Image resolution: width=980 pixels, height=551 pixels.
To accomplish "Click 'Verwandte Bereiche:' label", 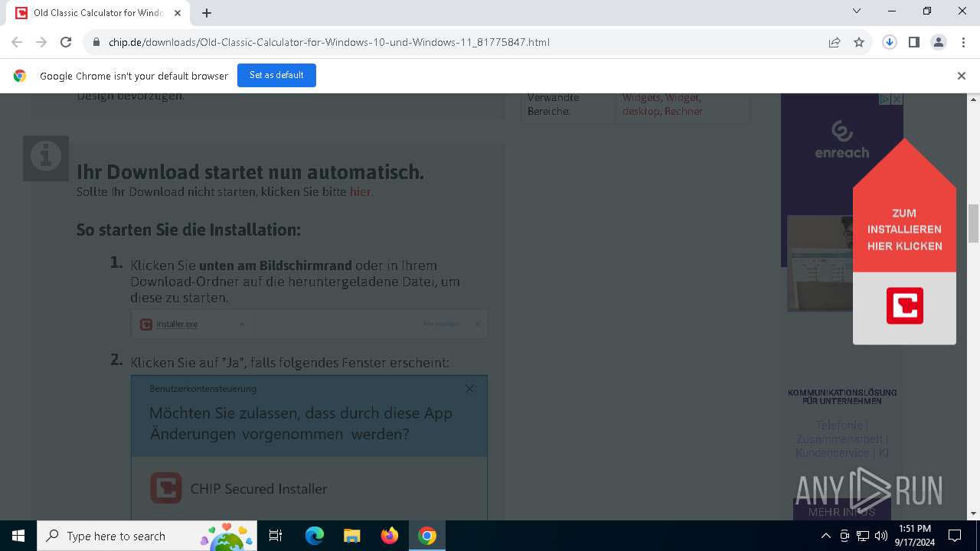I will pos(553,104).
